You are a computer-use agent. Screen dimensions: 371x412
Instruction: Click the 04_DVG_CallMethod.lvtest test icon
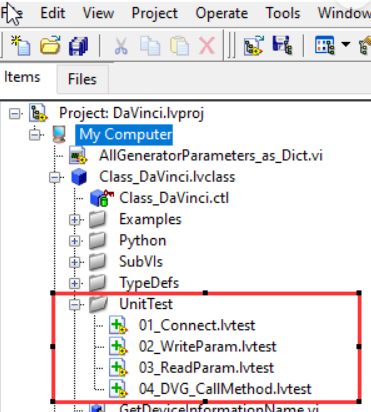[118, 389]
